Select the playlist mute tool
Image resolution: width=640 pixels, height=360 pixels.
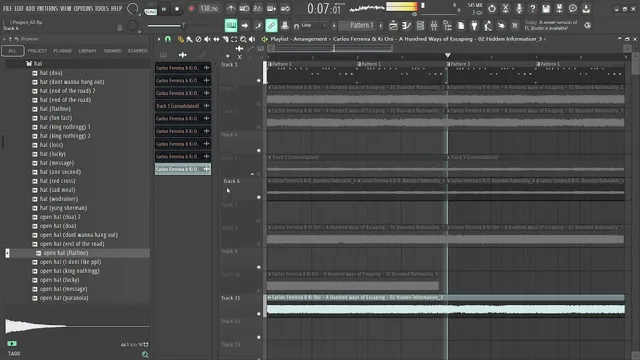(x=207, y=39)
